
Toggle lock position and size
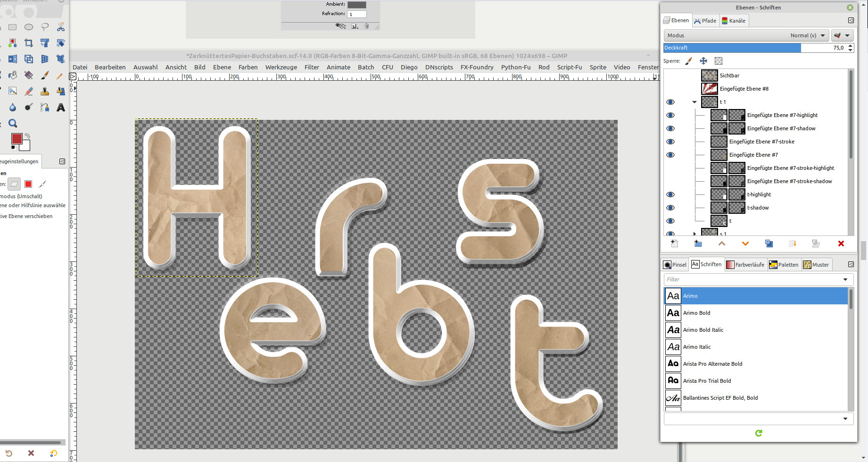point(703,61)
